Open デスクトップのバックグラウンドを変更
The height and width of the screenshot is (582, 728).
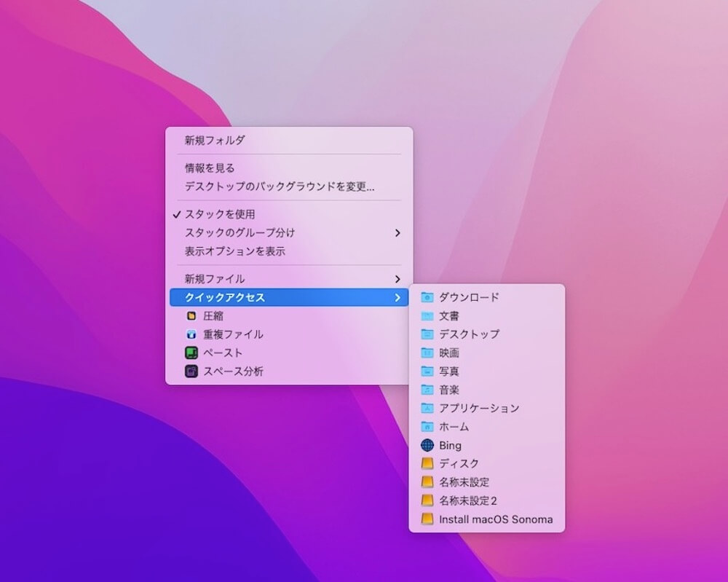(x=280, y=186)
